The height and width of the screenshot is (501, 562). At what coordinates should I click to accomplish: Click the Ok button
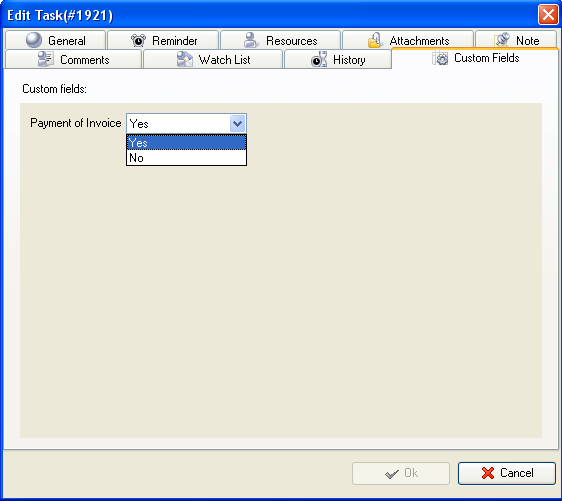coord(401,473)
